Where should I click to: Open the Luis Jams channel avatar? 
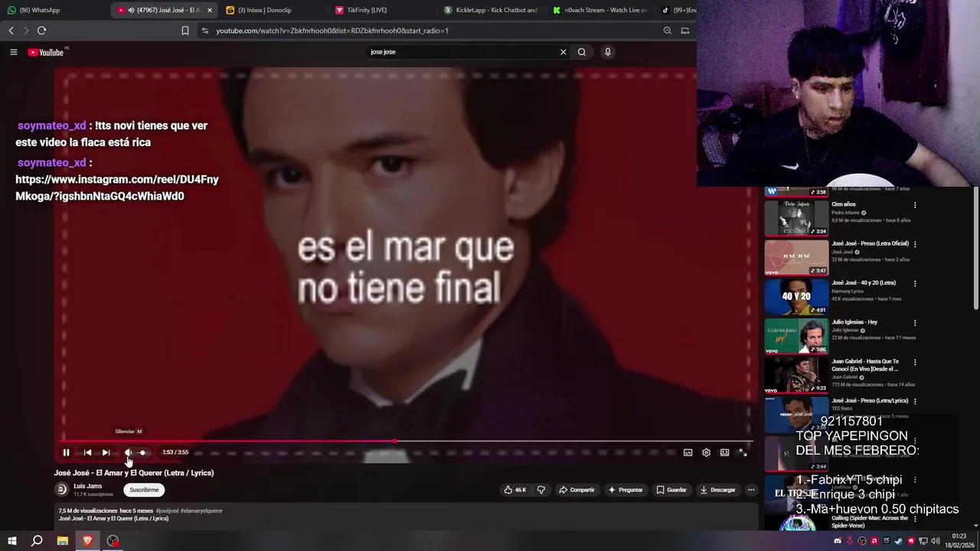[x=61, y=489]
